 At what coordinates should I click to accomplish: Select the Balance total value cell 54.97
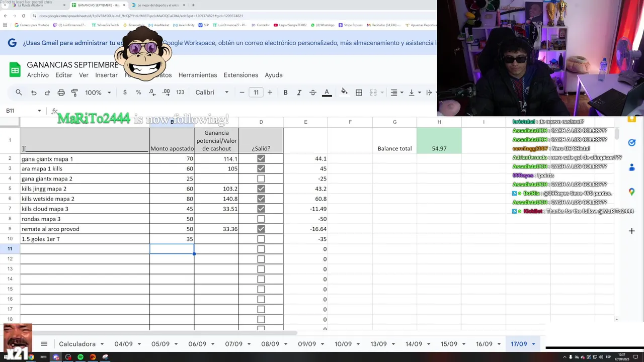[439, 140]
